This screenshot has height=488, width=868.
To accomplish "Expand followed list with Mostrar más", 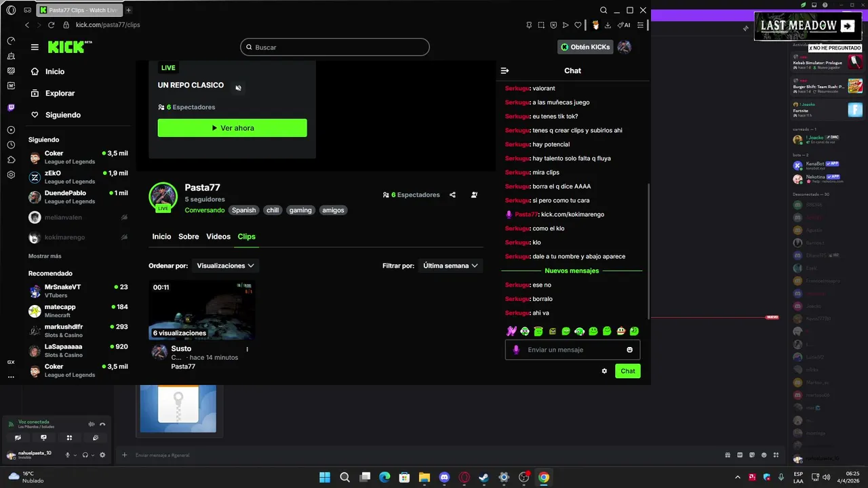I will coord(45,256).
